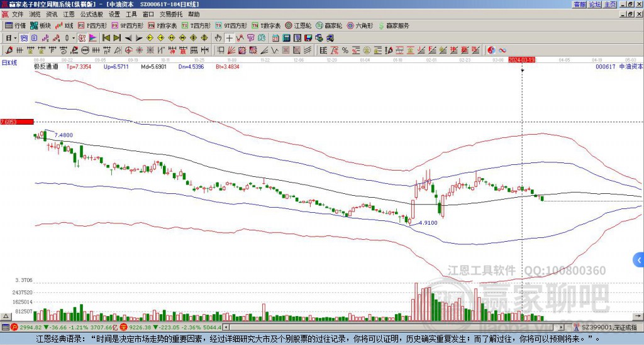644x345 pixels.
Task: Open the 工具 menu
Action: pyautogui.click(x=131, y=14)
